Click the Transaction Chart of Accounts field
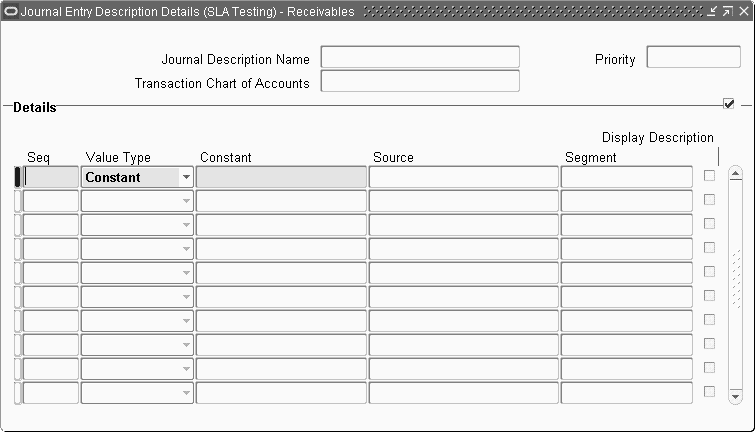 [x=420, y=81]
